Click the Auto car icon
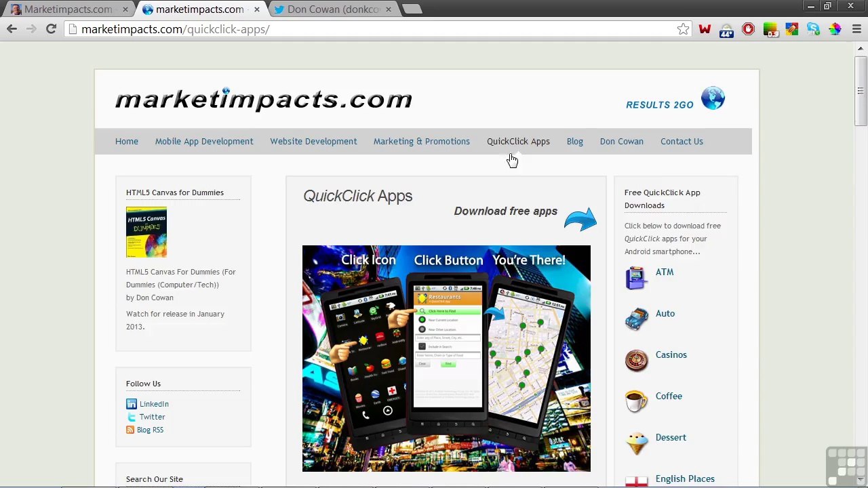 pyautogui.click(x=636, y=319)
